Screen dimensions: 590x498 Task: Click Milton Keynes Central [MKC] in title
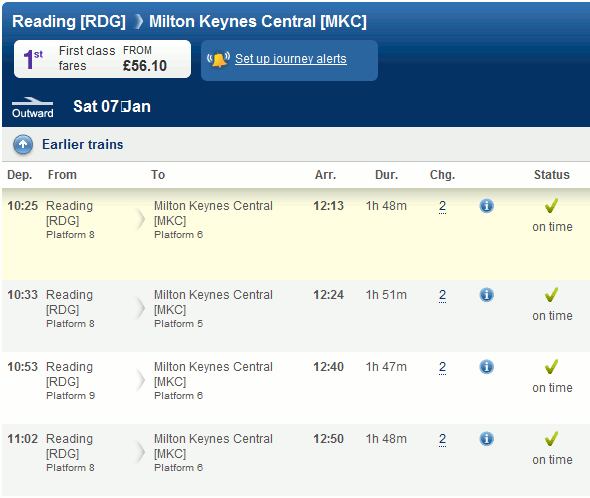point(258,21)
